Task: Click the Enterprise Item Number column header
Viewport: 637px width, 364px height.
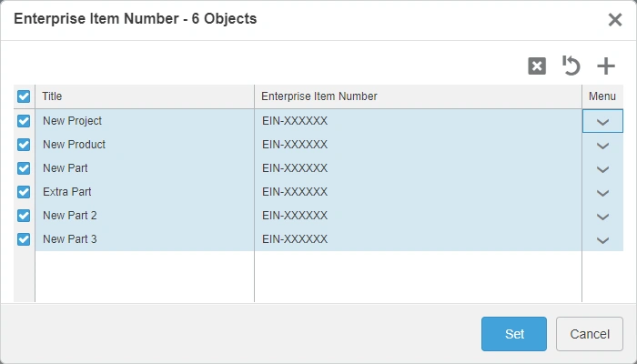Action: click(418, 96)
